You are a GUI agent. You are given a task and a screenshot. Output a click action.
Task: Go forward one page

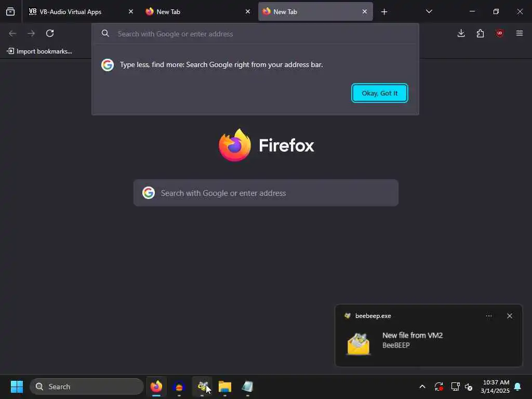point(31,33)
